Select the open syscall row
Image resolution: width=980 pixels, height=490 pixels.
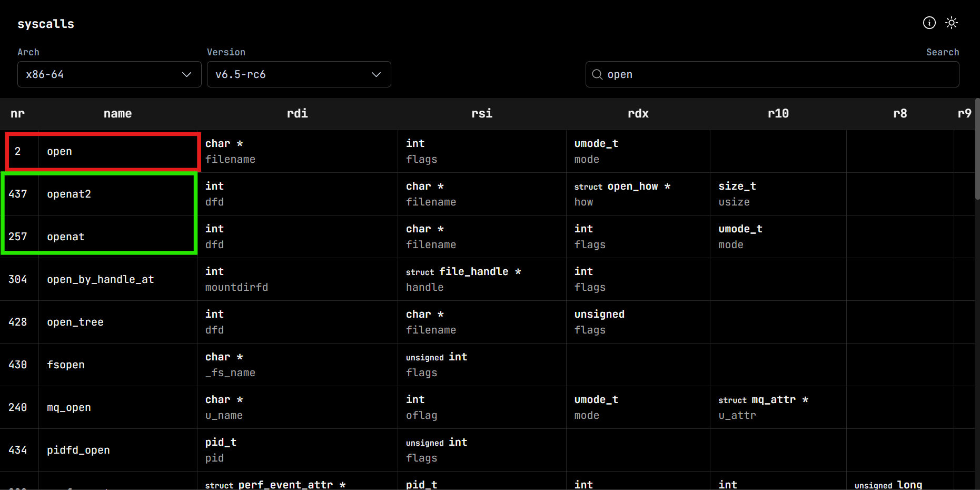[x=60, y=152]
